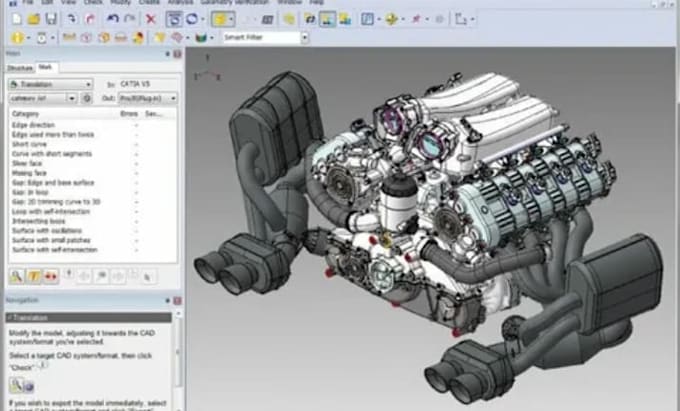Expand arrow next to blue circle icon

[202, 19]
